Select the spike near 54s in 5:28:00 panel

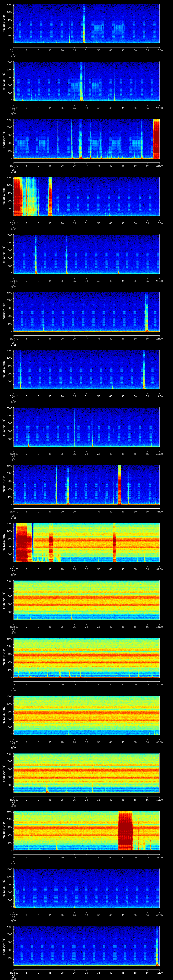click(144, 369)
